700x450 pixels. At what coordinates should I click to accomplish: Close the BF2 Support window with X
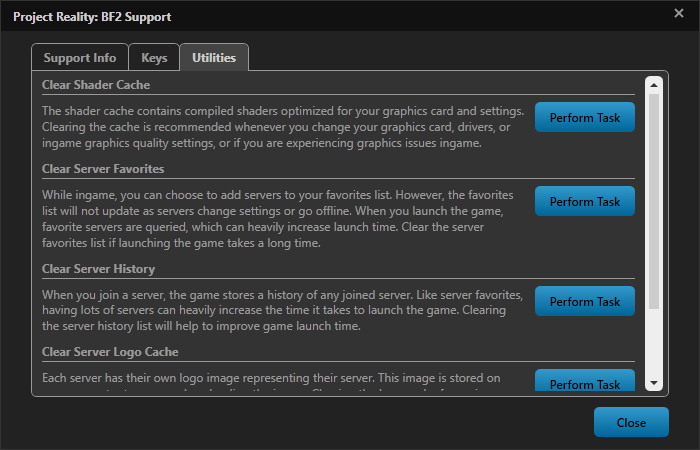pos(679,13)
